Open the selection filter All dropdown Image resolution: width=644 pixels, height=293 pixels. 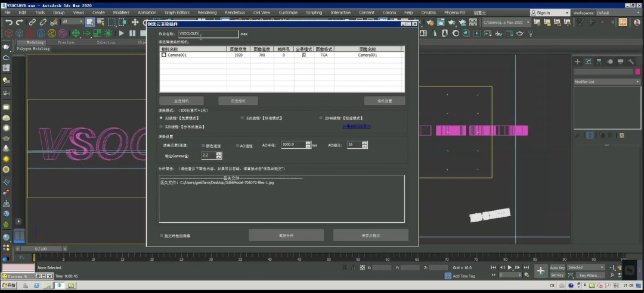tap(73, 22)
